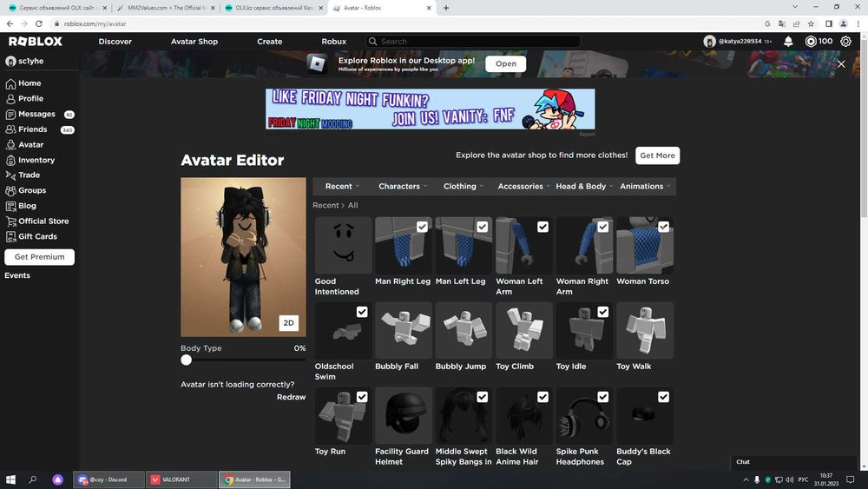Open the Robux menu
The width and height of the screenshot is (868, 489).
(334, 42)
